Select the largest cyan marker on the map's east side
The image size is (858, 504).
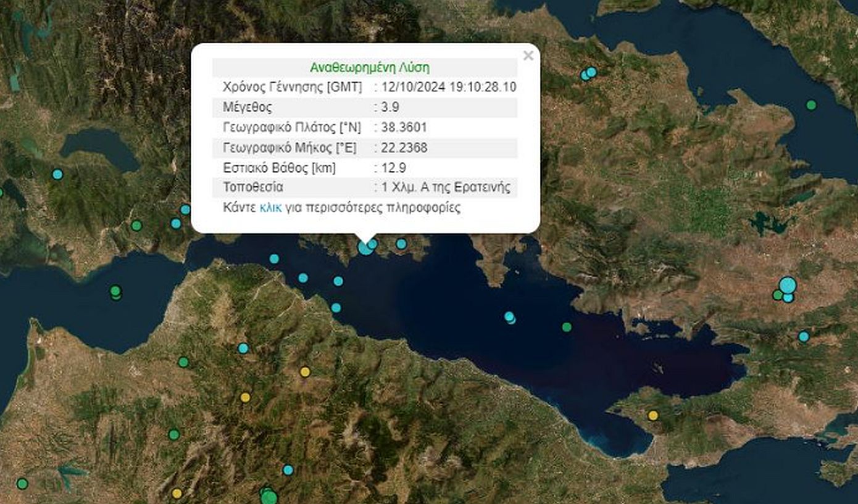[787, 285]
